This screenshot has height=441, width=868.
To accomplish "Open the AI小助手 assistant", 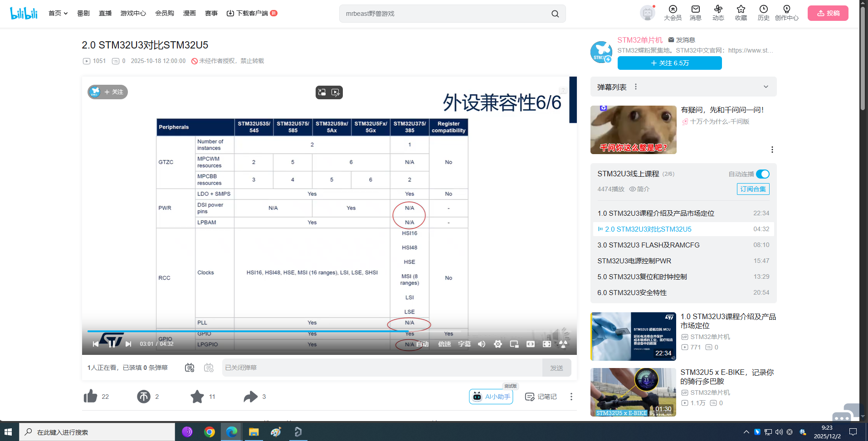I will (491, 397).
